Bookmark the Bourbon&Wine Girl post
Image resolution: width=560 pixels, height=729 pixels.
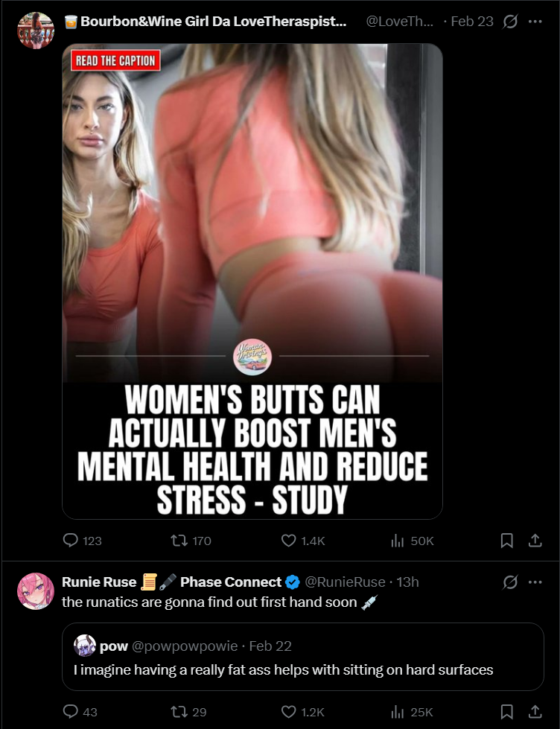click(506, 541)
